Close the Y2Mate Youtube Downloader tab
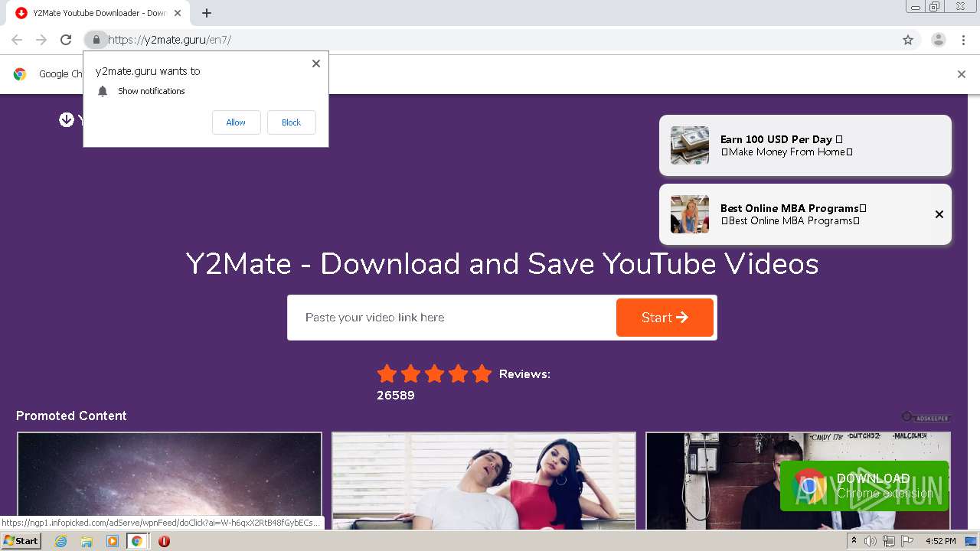This screenshot has width=980, height=551. (178, 13)
